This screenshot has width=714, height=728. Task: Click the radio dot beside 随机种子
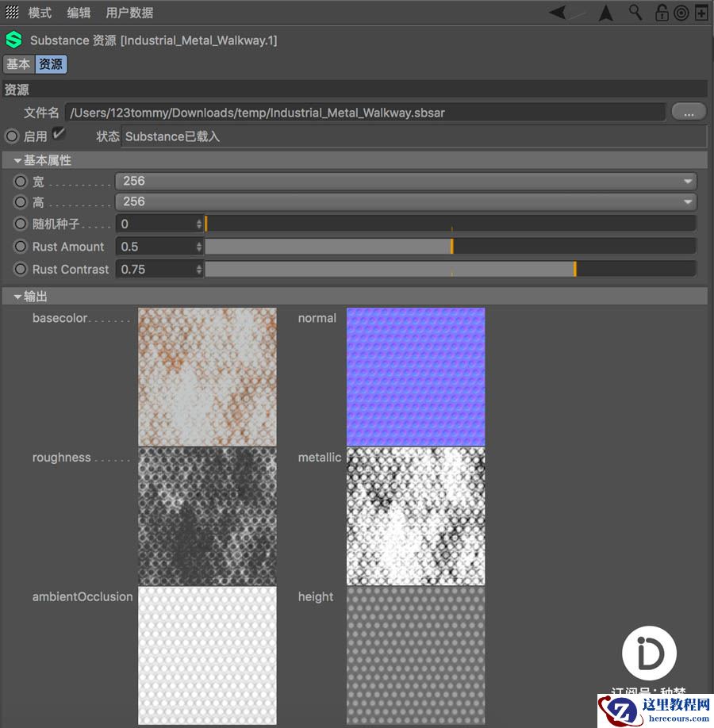point(21,224)
